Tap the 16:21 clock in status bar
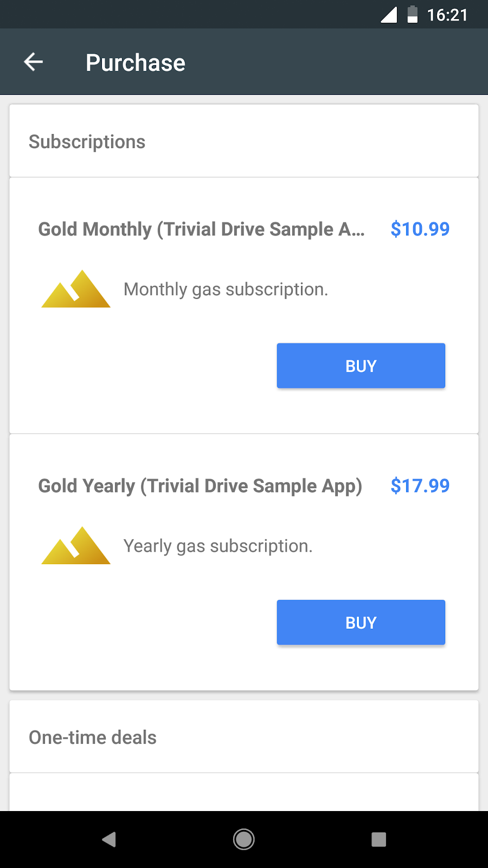This screenshot has width=488, height=868. click(447, 15)
